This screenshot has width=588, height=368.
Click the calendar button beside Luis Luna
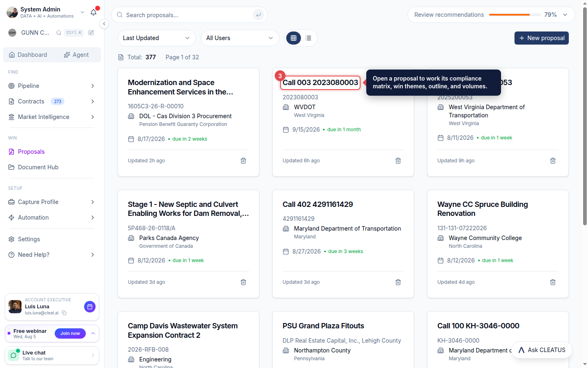(x=90, y=307)
